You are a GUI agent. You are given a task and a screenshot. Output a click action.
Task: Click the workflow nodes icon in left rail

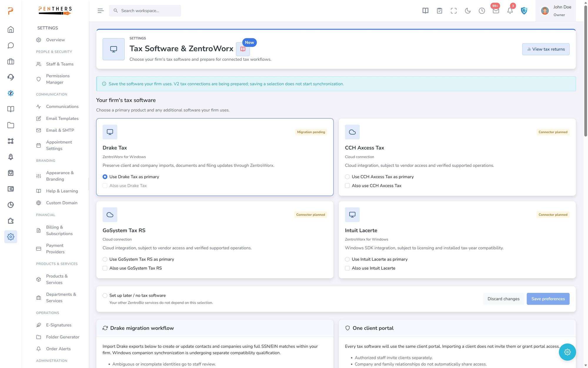pos(11,141)
